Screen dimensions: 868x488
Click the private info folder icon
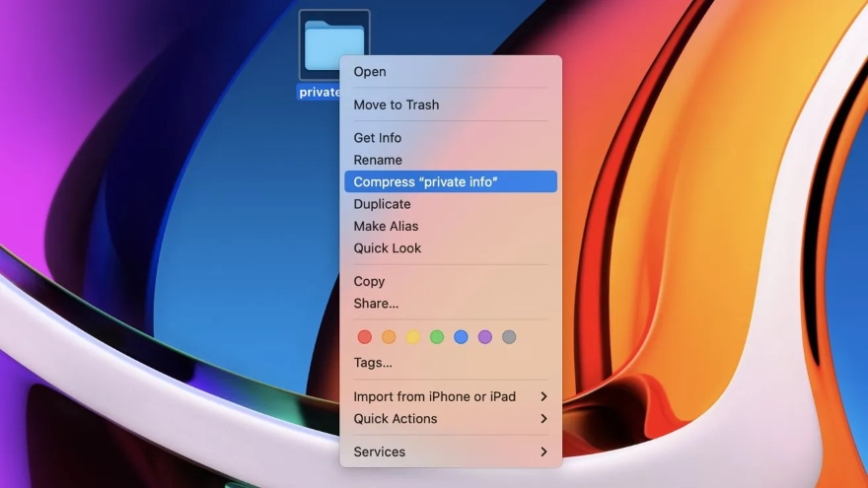[333, 44]
